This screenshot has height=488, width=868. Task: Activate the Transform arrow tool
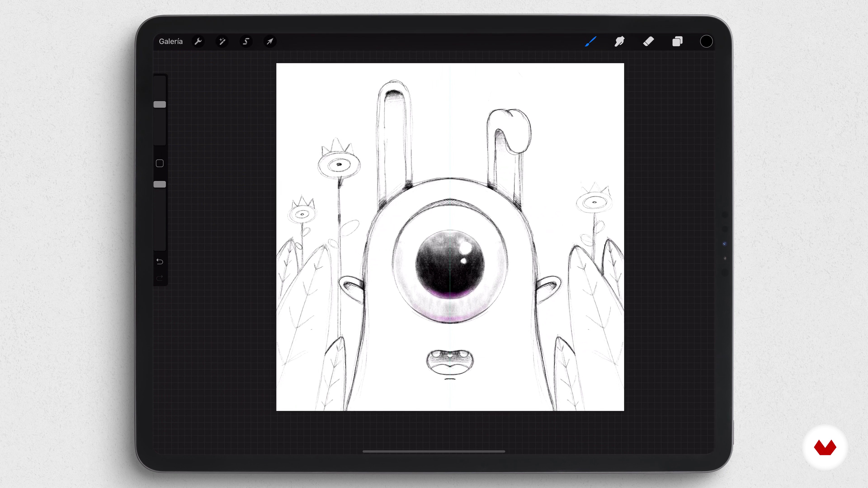pyautogui.click(x=270, y=41)
